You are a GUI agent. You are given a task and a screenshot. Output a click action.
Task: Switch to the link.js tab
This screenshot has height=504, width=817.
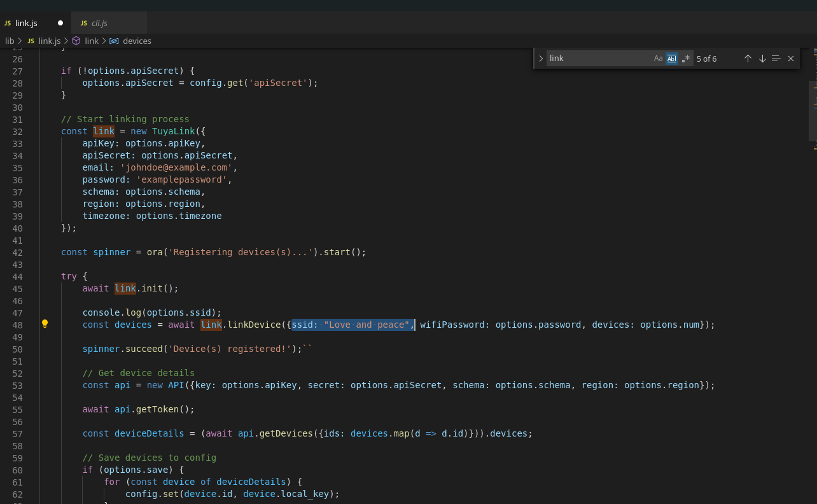(x=36, y=23)
